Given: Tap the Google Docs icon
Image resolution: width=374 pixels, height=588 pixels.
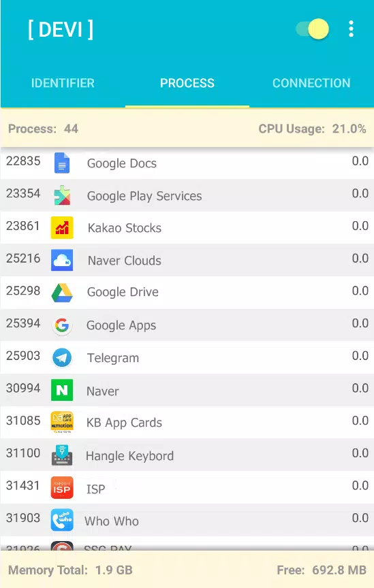Looking at the screenshot, I should tap(62, 163).
